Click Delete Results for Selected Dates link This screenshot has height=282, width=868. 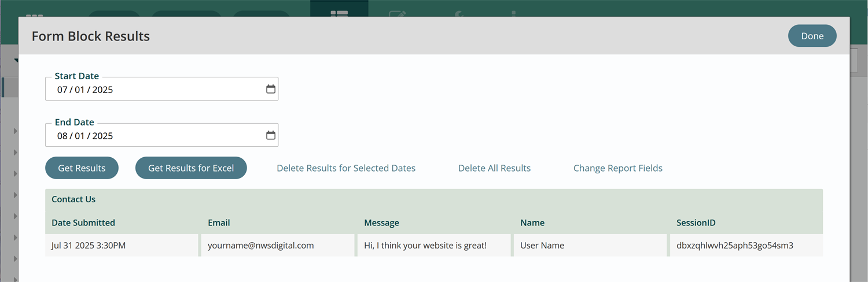(346, 168)
